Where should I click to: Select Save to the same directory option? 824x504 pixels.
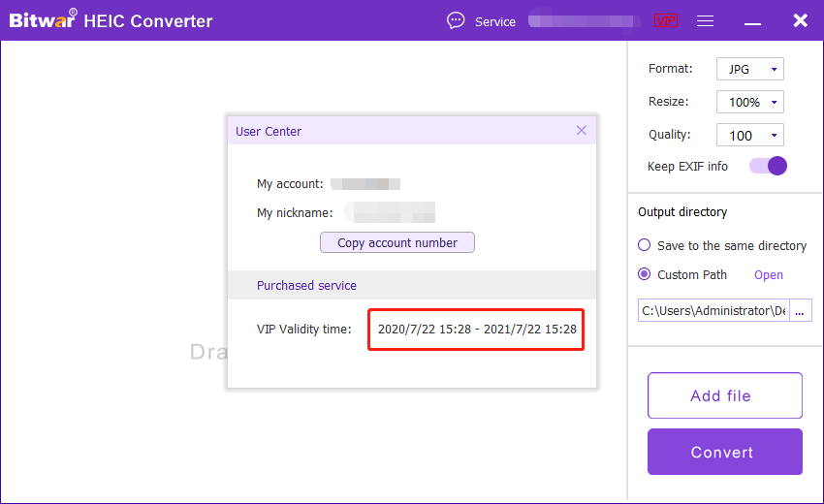click(x=645, y=245)
